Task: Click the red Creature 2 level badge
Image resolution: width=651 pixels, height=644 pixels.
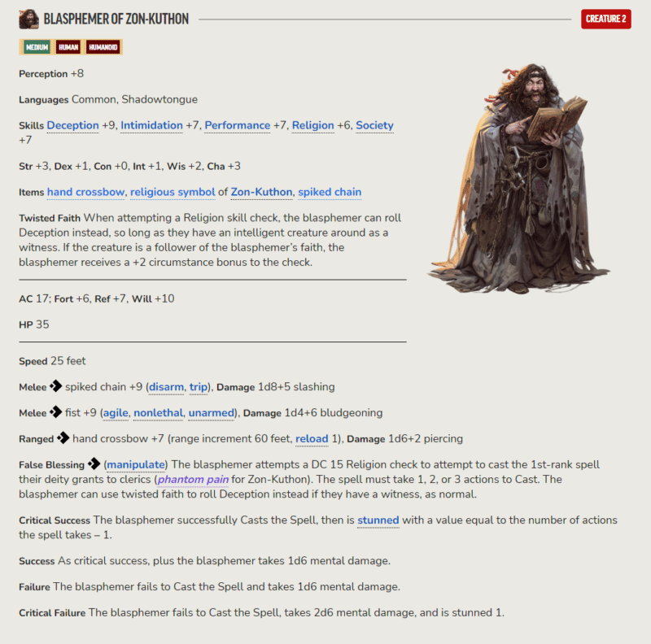Action: [x=605, y=19]
